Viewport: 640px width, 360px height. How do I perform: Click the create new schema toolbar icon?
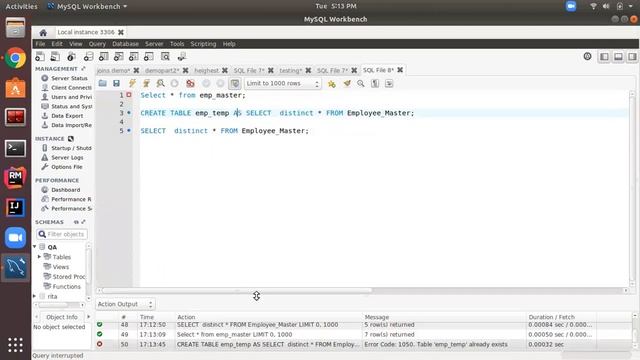click(x=88, y=57)
